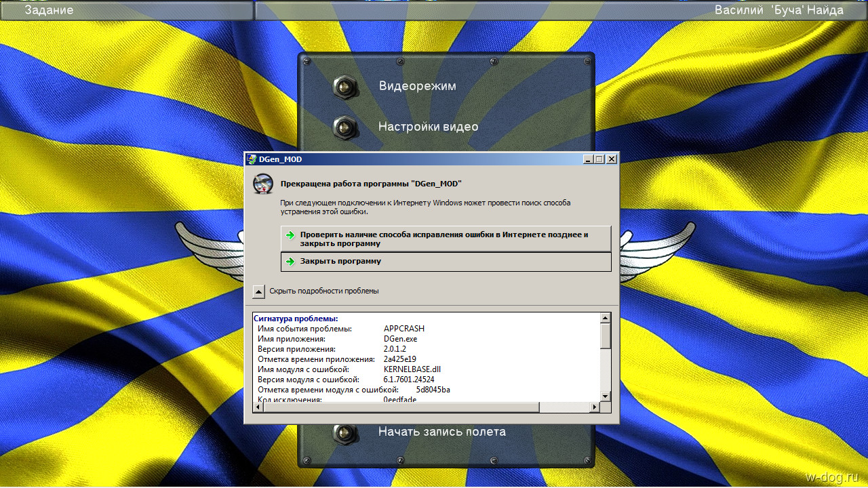Choose check for a fix online later and close
The width and height of the screenshot is (868, 488).
pos(446,239)
